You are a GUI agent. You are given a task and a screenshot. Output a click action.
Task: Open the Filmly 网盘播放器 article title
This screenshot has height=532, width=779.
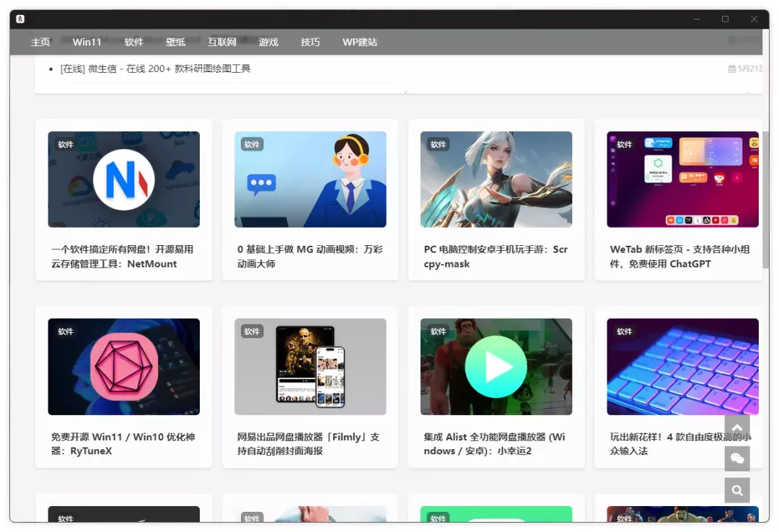(308, 443)
